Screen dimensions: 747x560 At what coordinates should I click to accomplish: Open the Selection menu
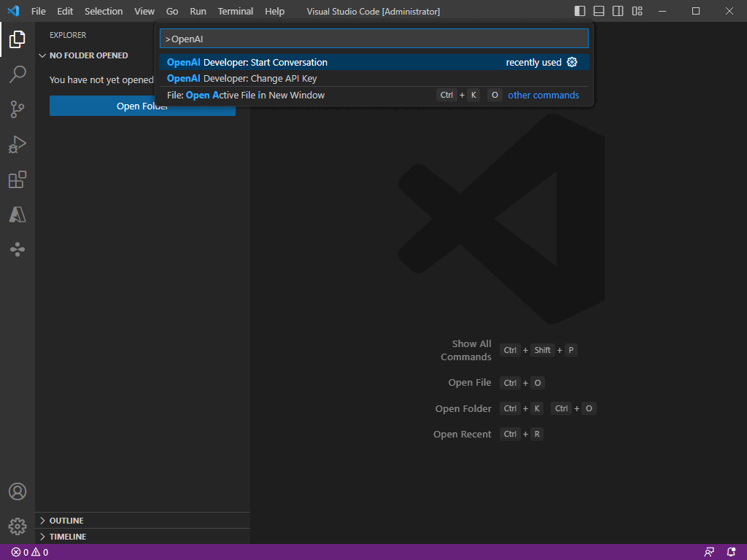pyautogui.click(x=104, y=11)
